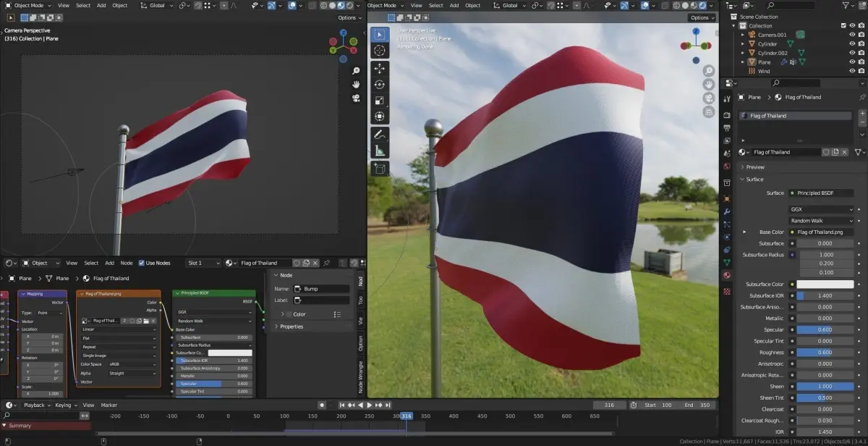
Task: Open Options dropdown in right viewport
Action: coord(702,17)
